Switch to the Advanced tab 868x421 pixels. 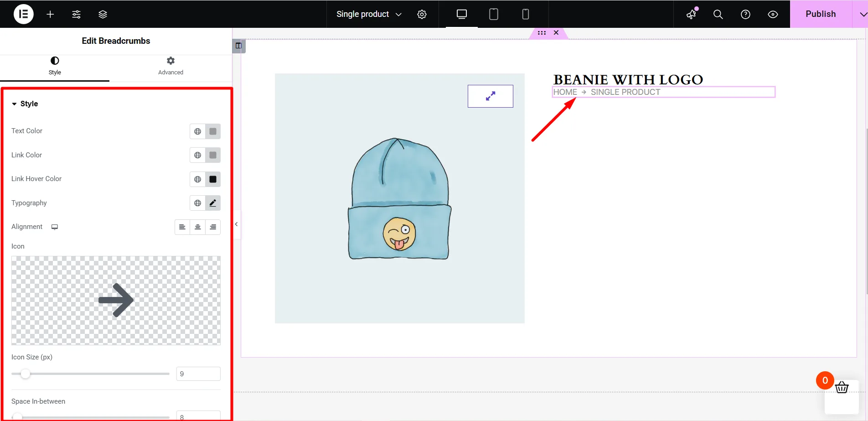(170, 65)
